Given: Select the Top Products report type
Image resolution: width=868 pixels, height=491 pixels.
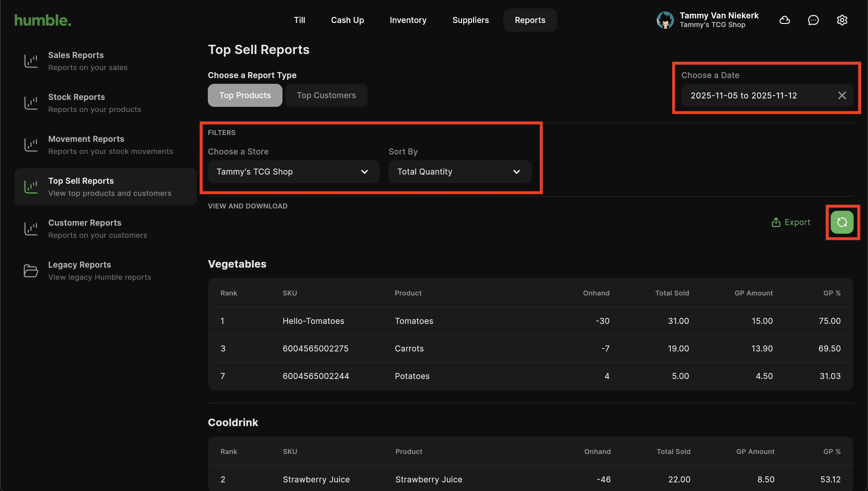Looking at the screenshot, I should pos(245,95).
